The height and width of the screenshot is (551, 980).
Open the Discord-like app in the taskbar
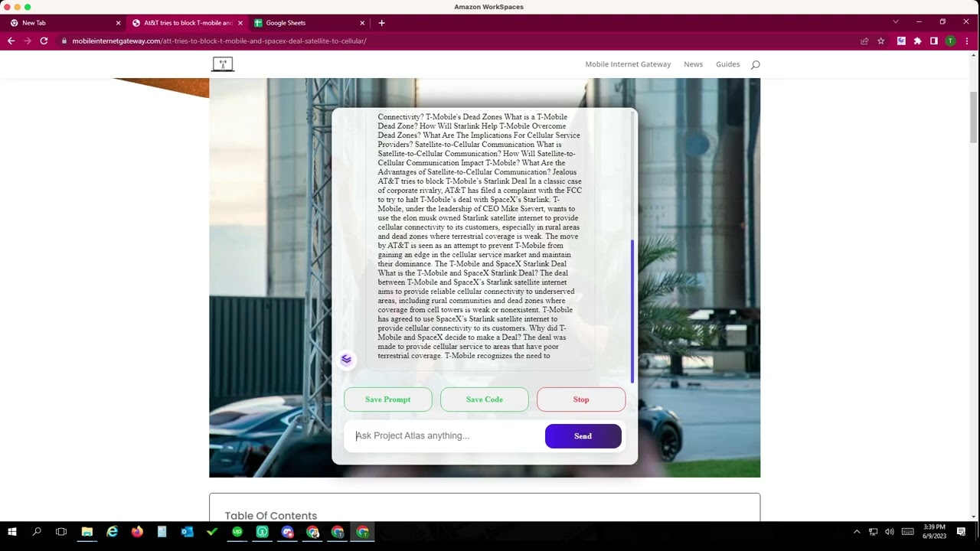click(287, 532)
